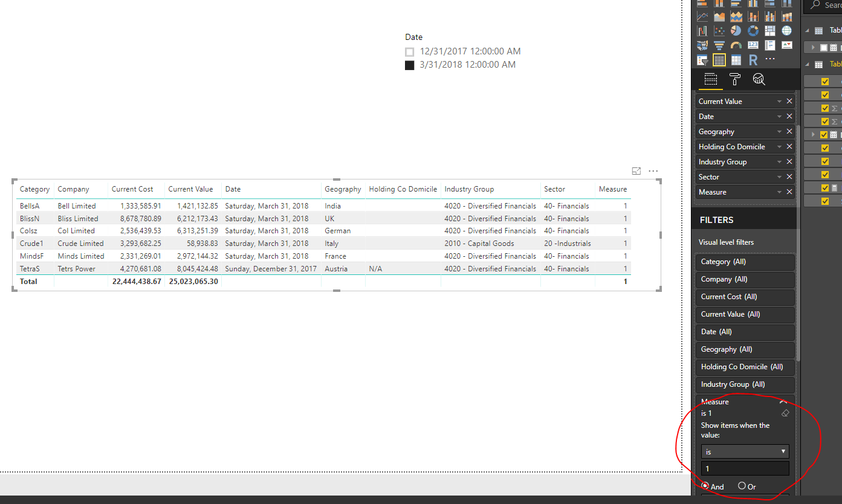Pick the donut chart visualization
The image size is (842, 504).
pos(753,30)
